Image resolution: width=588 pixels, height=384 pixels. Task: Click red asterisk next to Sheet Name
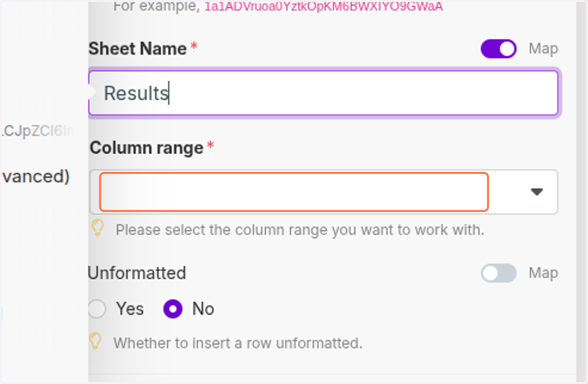(194, 47)
